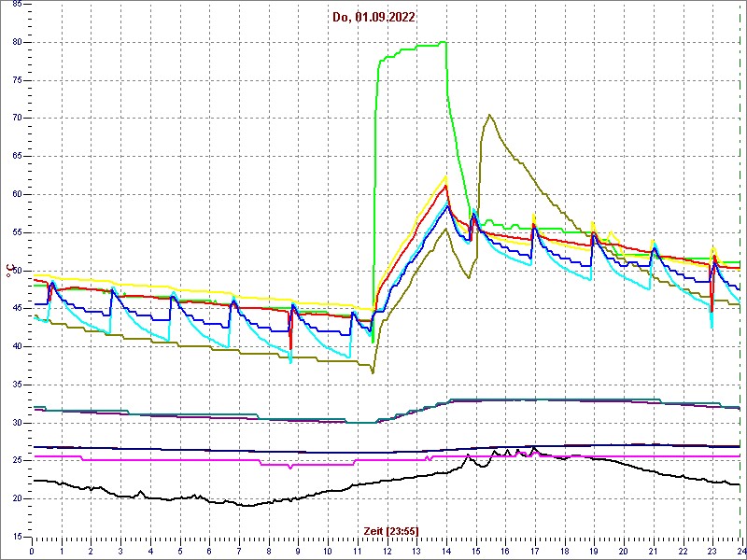Select the 50 label on temperature axis
This screenshot has width=747, height=560.
pyautogui.click(x=17, y=271)
